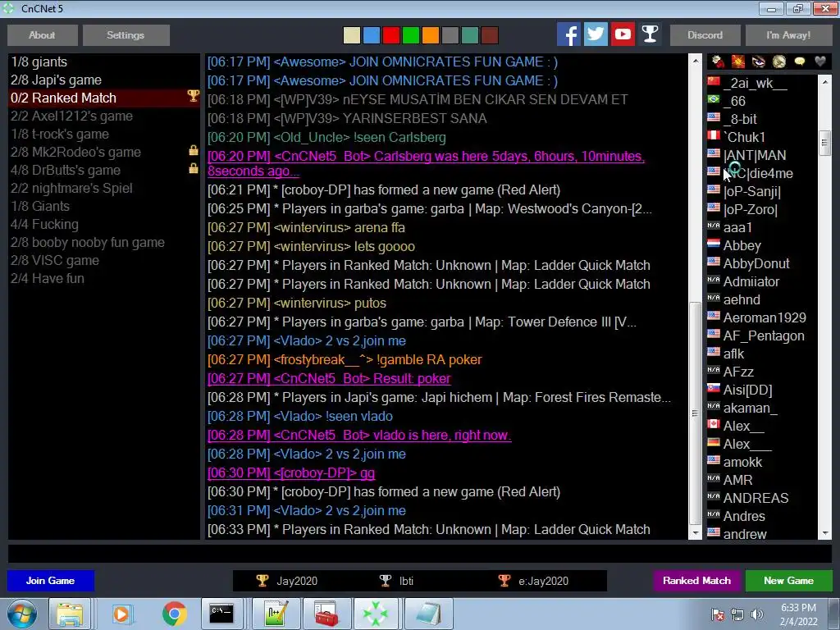
Task: Pick the red chat color swatch
Action: coord(391,35)
